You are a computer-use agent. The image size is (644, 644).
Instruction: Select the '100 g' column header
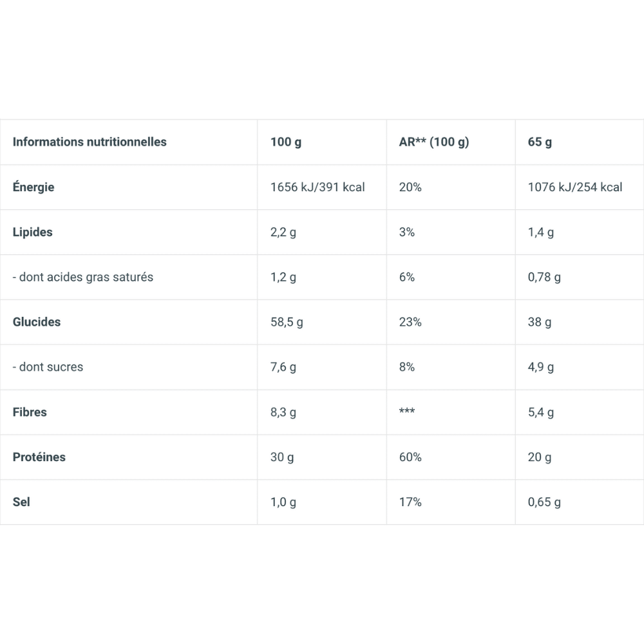[286, 142]
